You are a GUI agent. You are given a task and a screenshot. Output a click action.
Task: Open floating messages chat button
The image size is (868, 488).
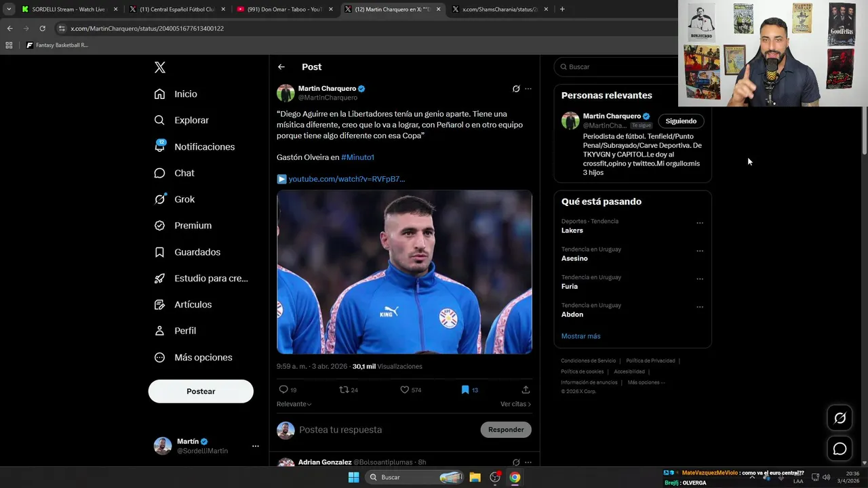pos(840,449)
